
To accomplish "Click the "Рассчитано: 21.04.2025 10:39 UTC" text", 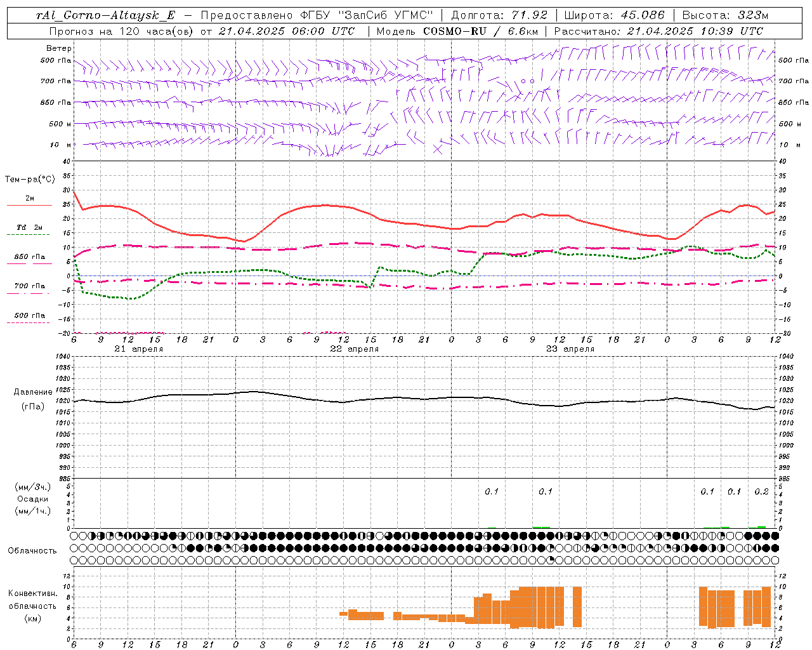I will click(658, 31).
